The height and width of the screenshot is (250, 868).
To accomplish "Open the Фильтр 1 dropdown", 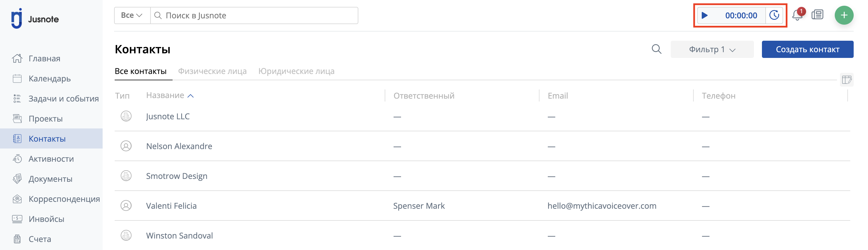I will (712, 49).
